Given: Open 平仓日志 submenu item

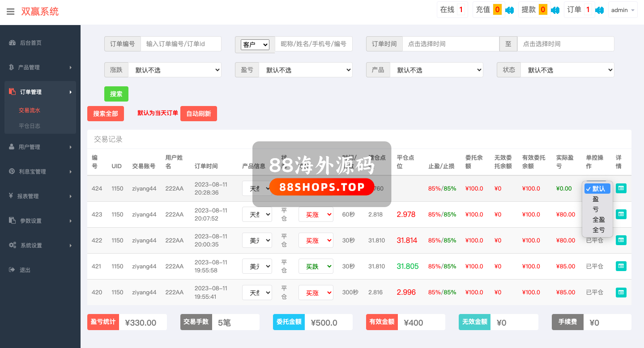Looking at the screenshot, I should point(30,126).
